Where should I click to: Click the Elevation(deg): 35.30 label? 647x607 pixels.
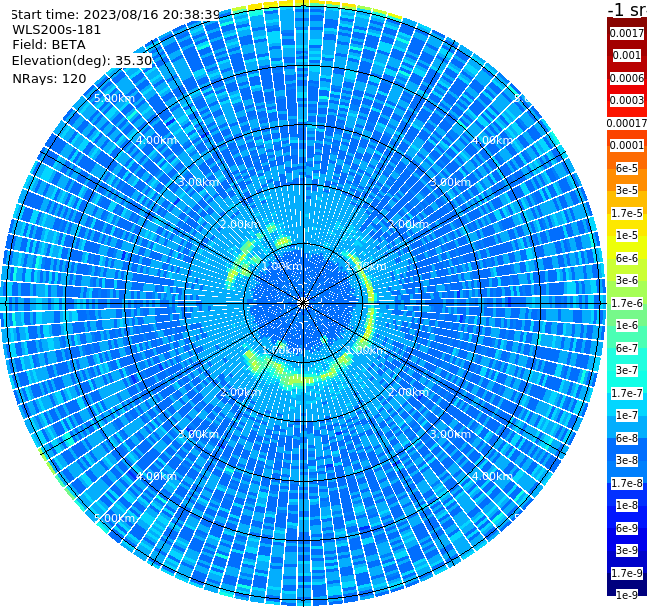(82, 61)
